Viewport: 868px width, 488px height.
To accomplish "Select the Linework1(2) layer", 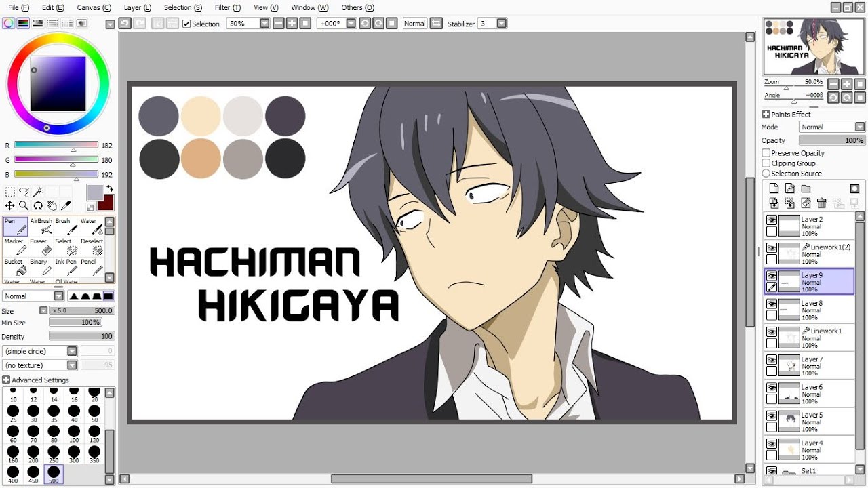I will coord(810,254).
